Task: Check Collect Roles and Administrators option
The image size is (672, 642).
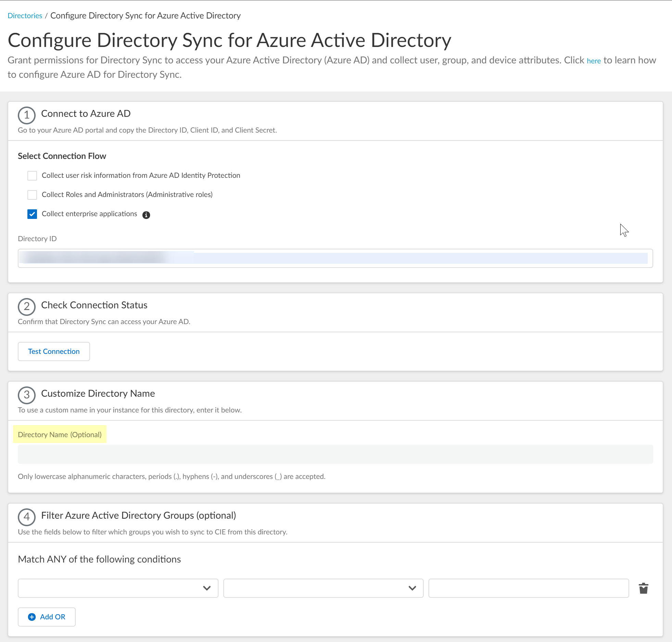Action: [32, 195]
